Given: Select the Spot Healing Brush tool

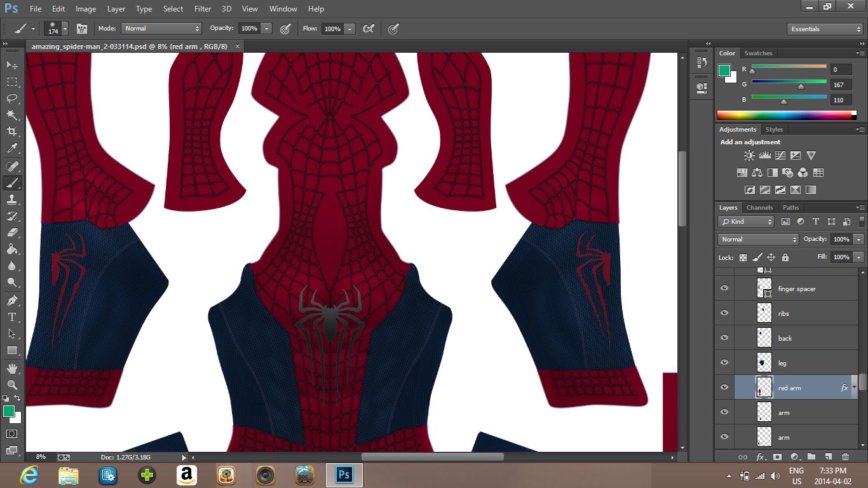Looking at the screenshot, I should click(x=12, y=166).
